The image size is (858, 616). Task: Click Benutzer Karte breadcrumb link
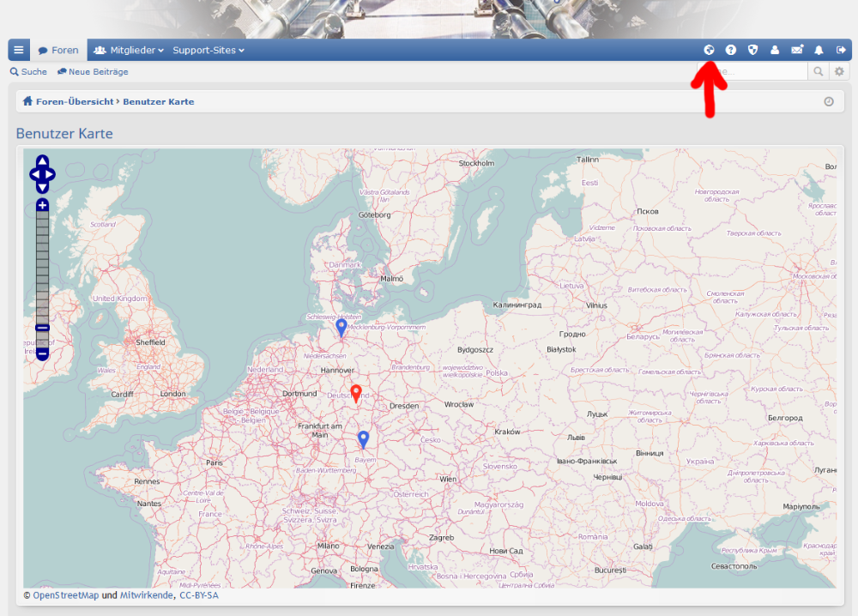[159, 102]
